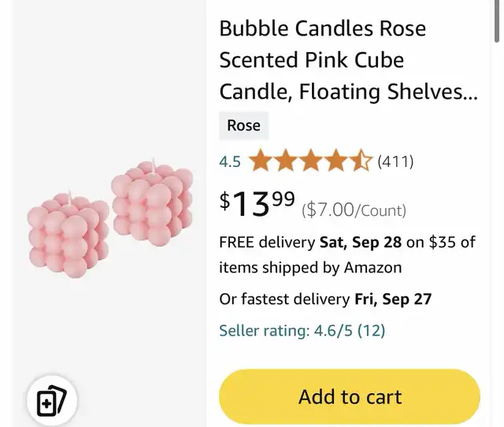Viewport: 504px width, 427px height.
Task: Tap the right pink bubble candle
Action: point(152,204)
